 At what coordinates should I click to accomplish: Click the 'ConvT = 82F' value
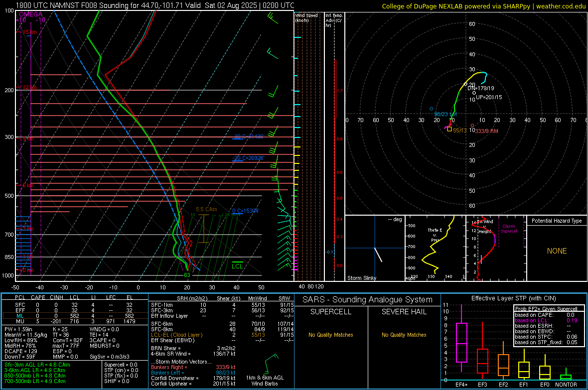pos(67,341)
